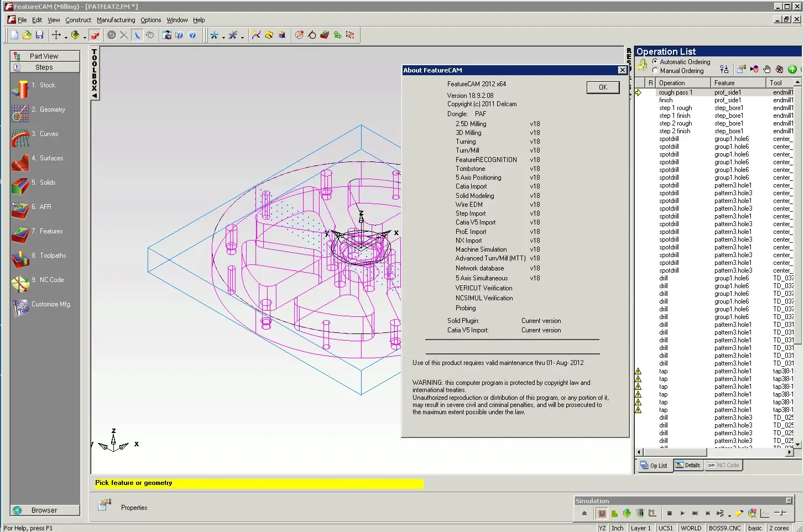Open the File menu

pos(22,20)
